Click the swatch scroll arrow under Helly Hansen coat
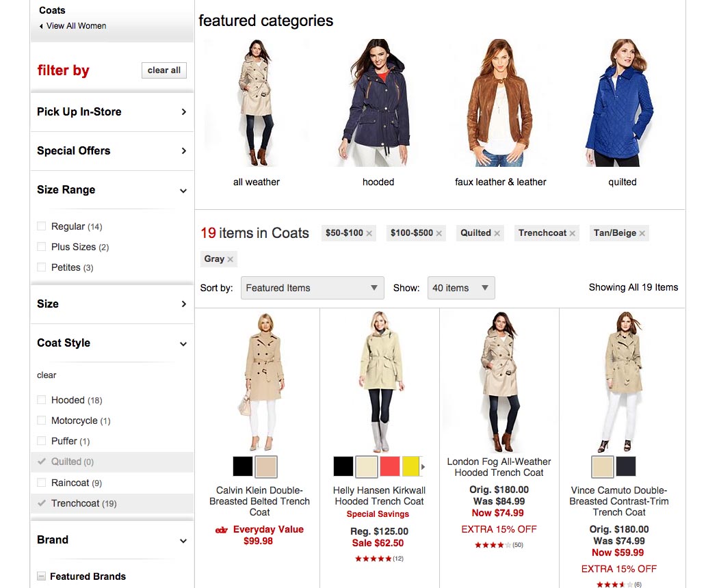The height and width of the screenshot is (588, 706). tap(423, 467)
